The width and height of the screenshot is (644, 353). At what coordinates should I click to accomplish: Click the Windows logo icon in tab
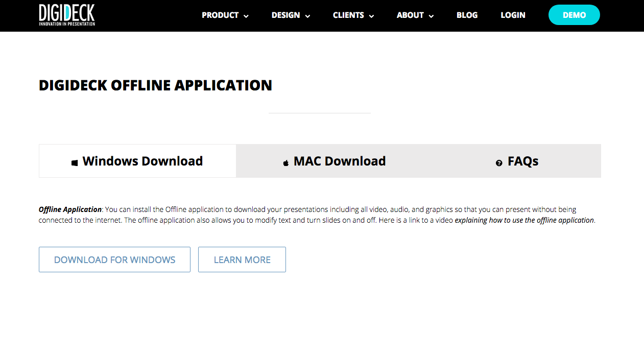(75, 162)
